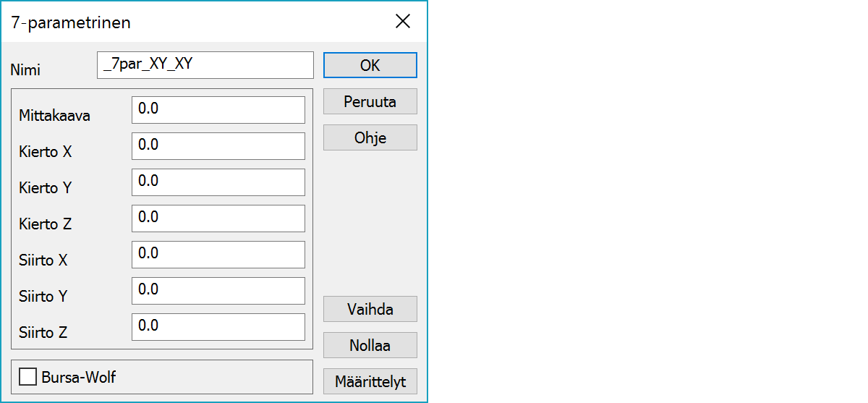Focus the Nimi text field

click(205, 65)
